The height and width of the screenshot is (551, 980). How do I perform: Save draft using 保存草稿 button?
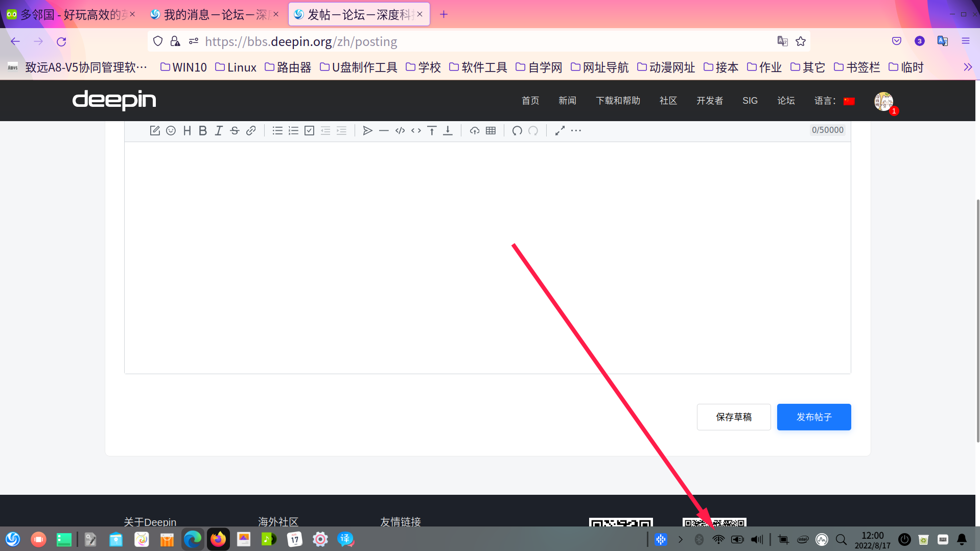(733, 417)
